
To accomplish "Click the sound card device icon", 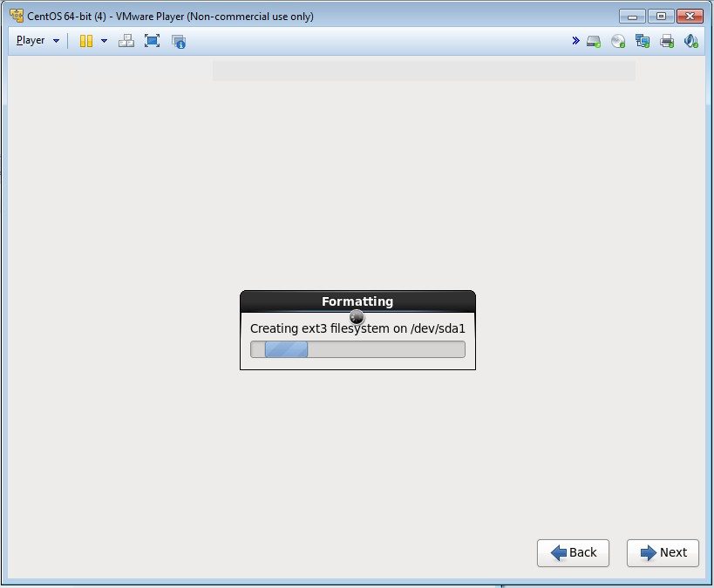I will pos(690,41).
